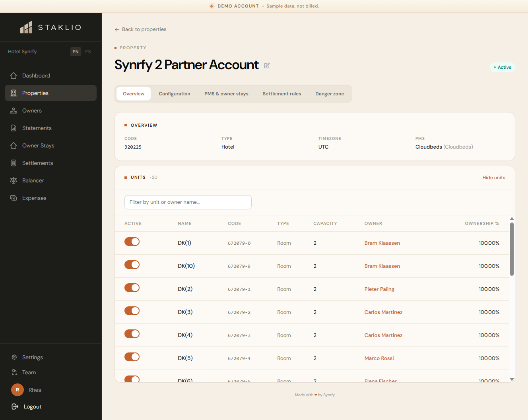This screenshot has width=528, height=420.
Task: Click the DK(5) unit name
Action: 185,358
